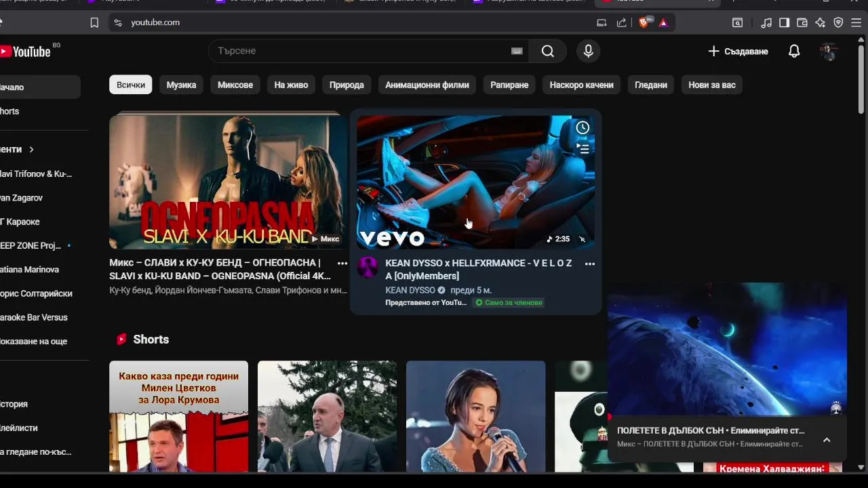Screen dimensions: 868x488
Task: Open the on-screen keyboard in search box
Action: point(517,51)
